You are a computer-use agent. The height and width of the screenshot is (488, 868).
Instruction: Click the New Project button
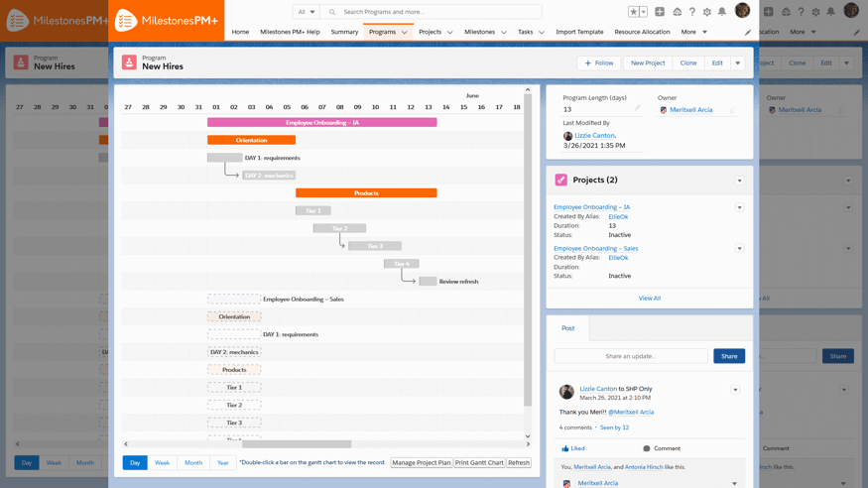tap(648, 63)
